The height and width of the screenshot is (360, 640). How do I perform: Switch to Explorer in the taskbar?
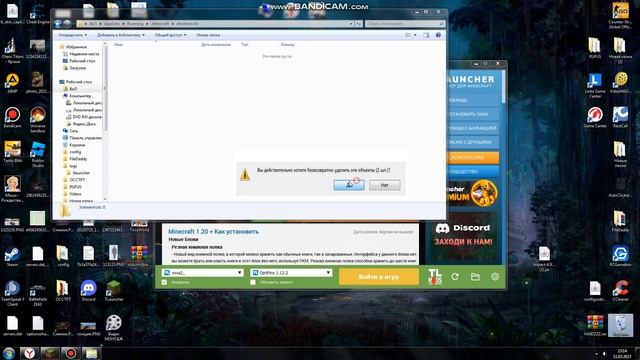(x=91, y=353)
